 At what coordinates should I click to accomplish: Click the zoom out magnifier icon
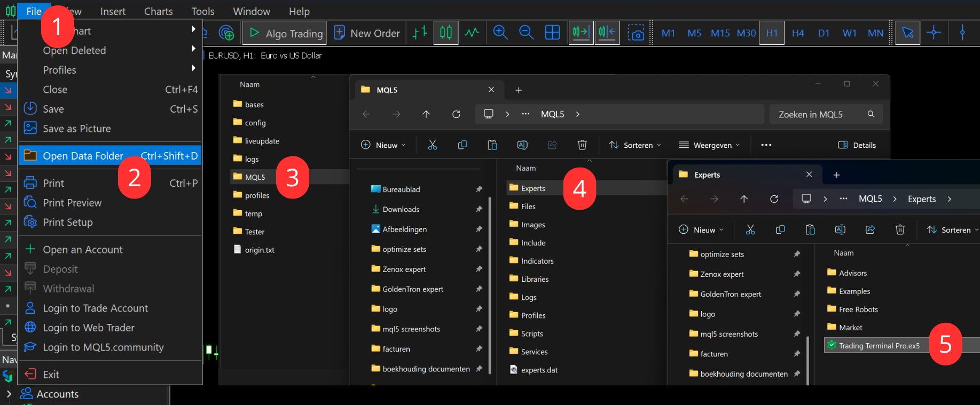tap(526, 33)
